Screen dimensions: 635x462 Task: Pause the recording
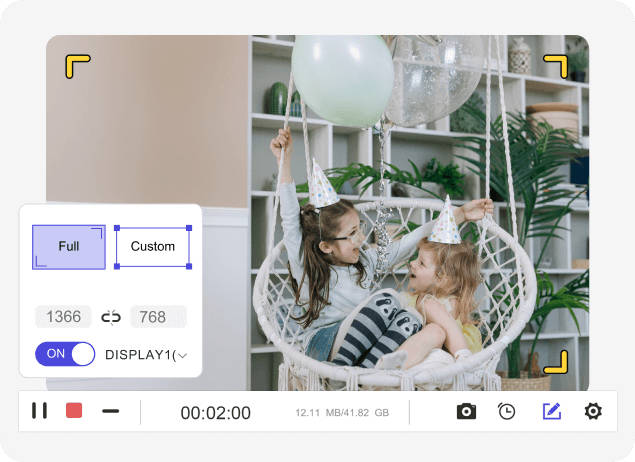pos(39,411)
